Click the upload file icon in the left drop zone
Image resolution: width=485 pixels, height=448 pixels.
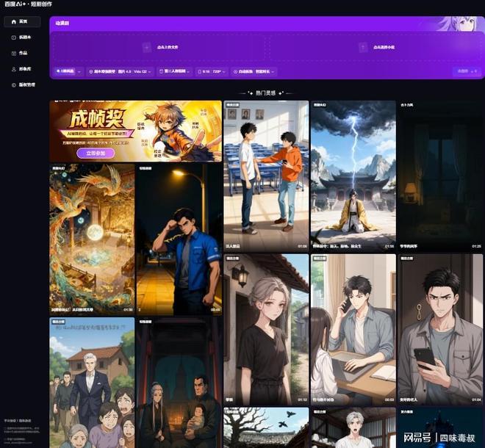(147, 47)
